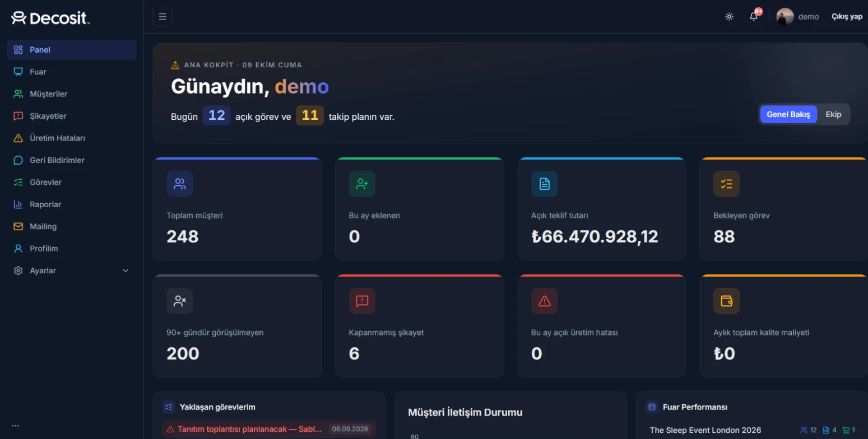Open Şikayetler in the sidebar
The width and height of the screenshot is (868, 439).
(x=72, y=116)
